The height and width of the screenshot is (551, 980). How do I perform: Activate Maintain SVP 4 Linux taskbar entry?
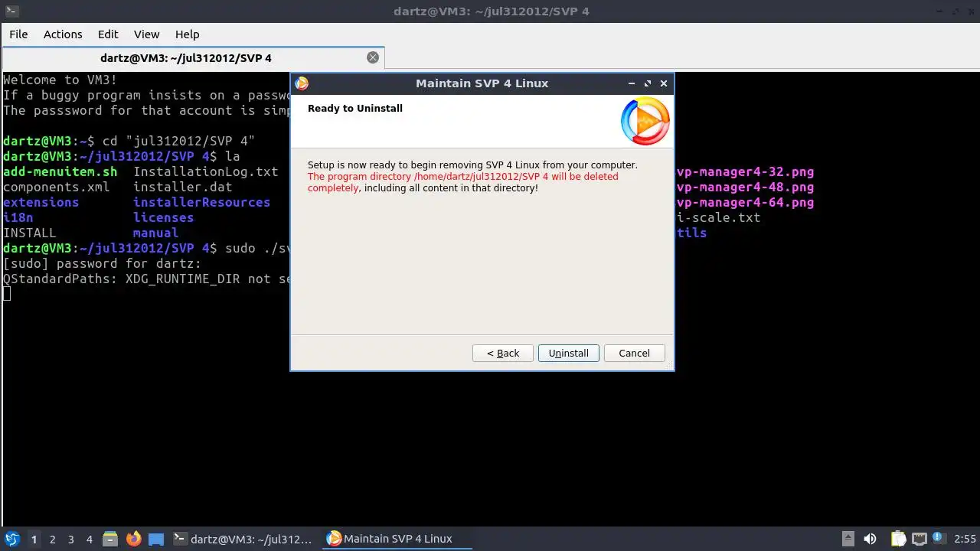click(398, 539)
